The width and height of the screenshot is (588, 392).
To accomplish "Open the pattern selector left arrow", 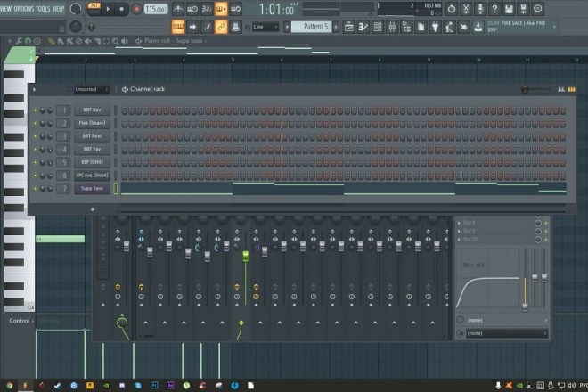I will pos(287,27).
